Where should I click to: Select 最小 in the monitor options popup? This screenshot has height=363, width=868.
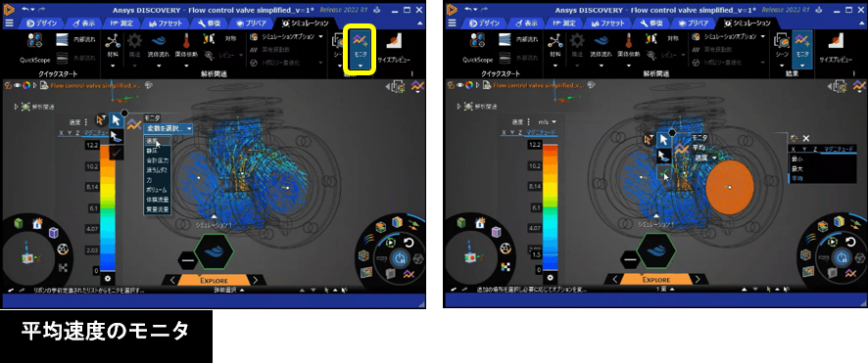797,159
